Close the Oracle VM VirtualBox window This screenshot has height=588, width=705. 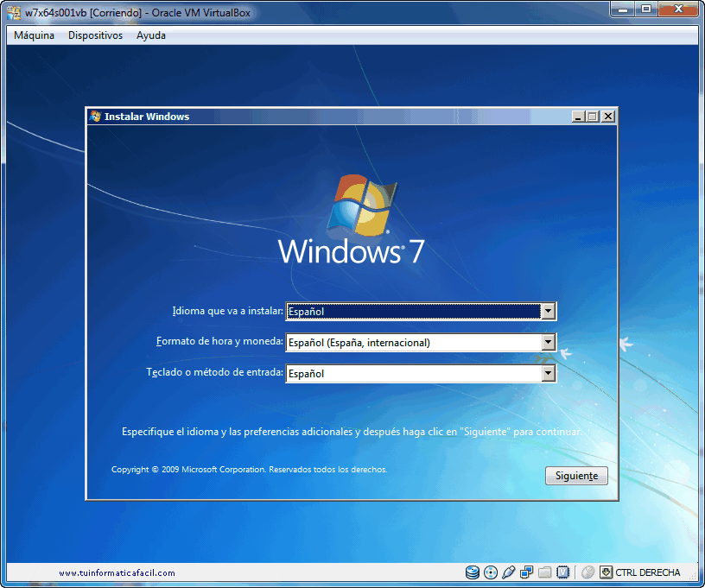click(x=679, y=9)
